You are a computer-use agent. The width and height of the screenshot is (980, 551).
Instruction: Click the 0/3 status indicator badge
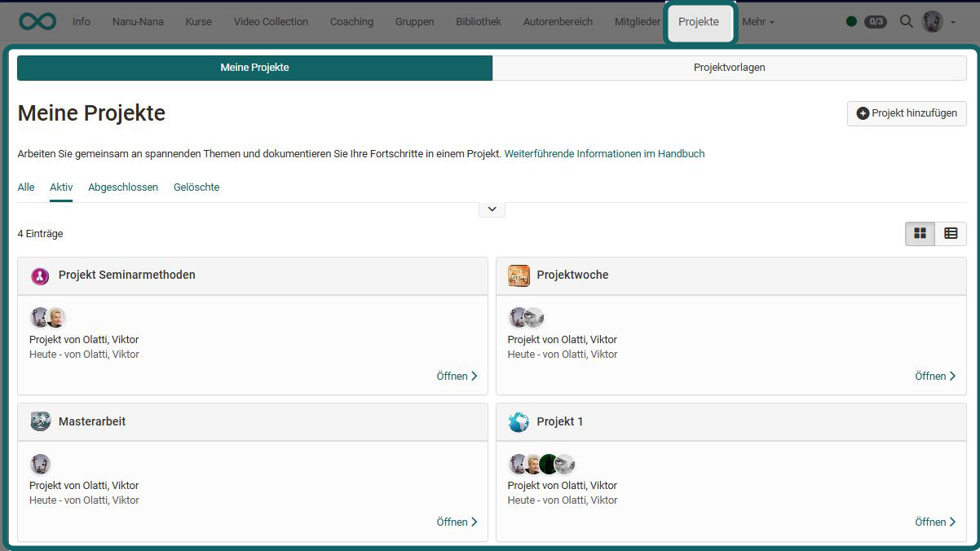coord(875,22)
